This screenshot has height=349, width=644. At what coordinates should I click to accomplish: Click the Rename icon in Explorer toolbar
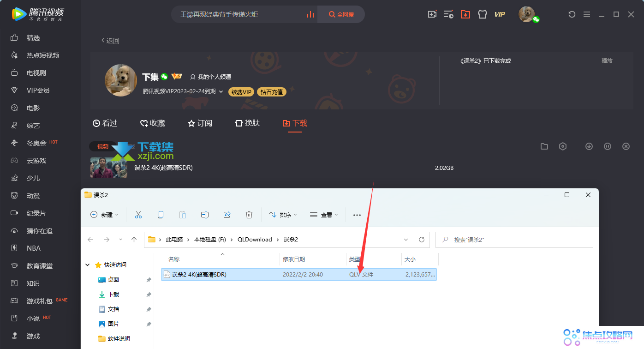point(205,215)
